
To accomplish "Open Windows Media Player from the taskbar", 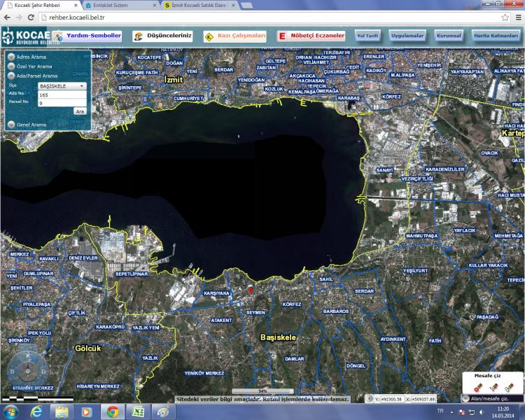I will click(87, 412).
